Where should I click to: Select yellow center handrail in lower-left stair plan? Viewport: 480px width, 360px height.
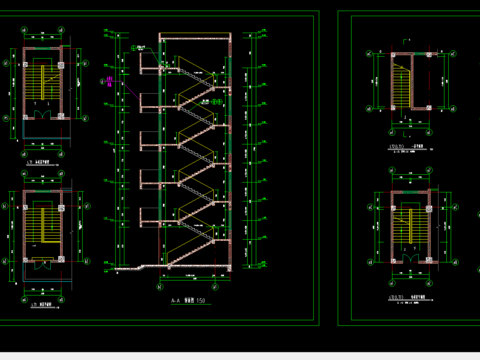[43, 225]
